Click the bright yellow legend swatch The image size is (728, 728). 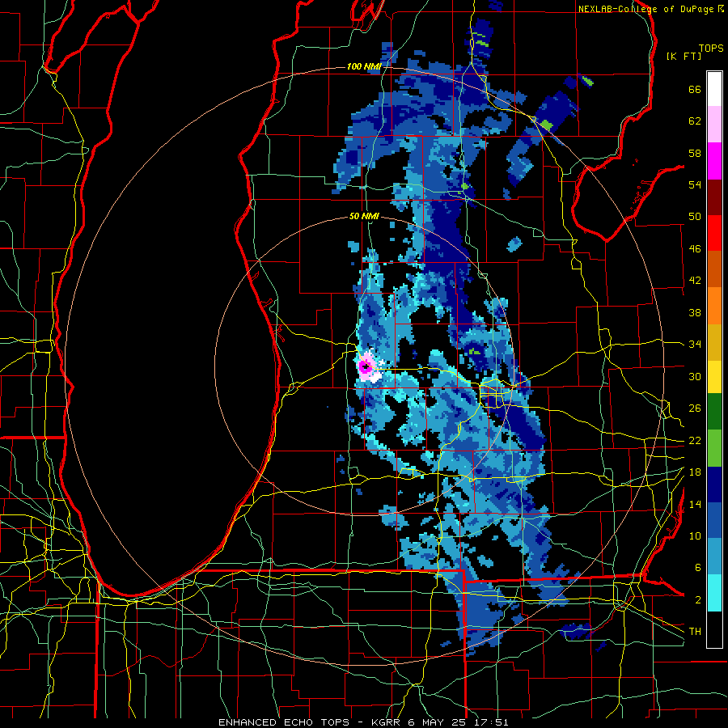(714, 377)
